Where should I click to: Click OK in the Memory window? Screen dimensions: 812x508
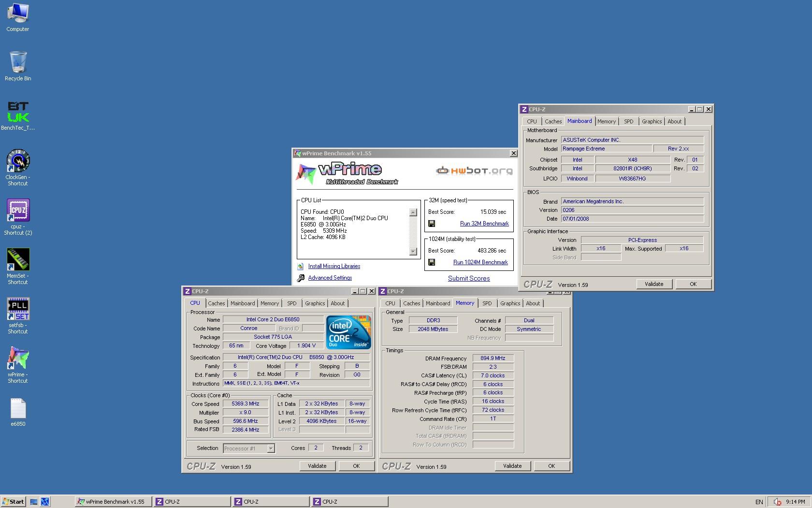tap(551, 466)
